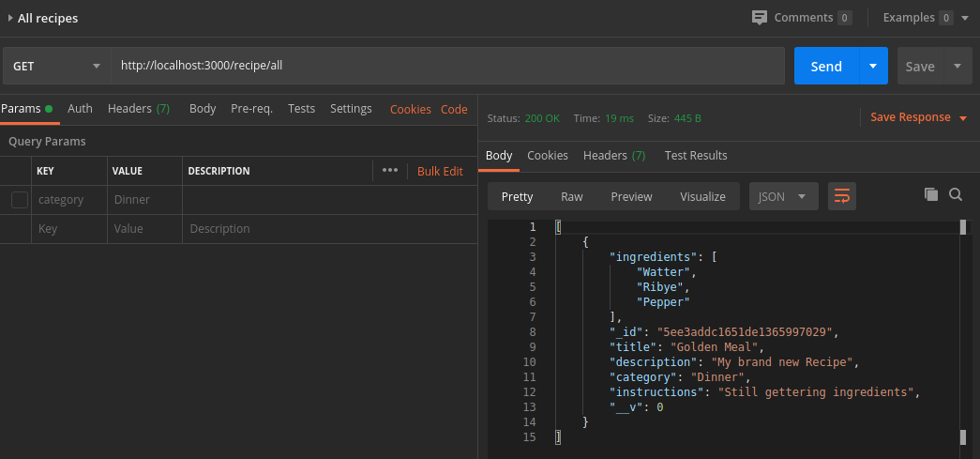
Task: Open the Settings tab
Action: tap(351, 109)
